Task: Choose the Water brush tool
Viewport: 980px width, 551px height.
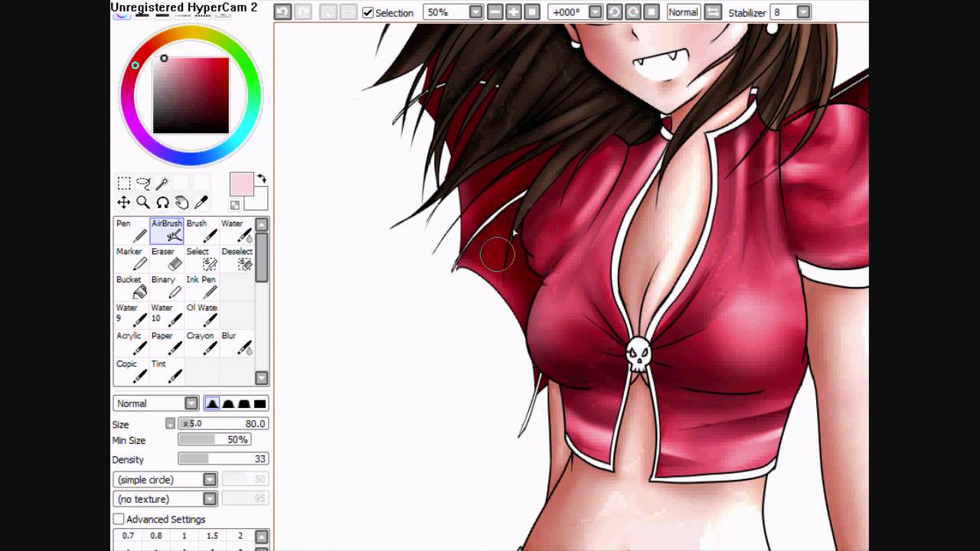Action: (237, 231)
